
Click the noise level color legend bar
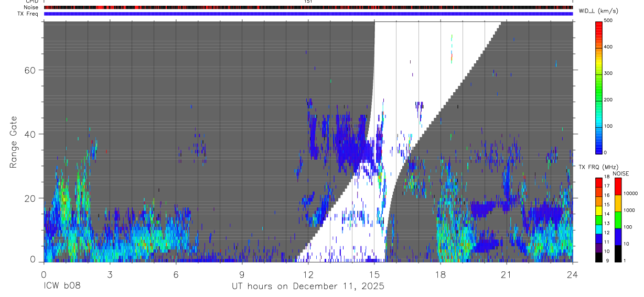pyautogui.click(x=618, y=220)
